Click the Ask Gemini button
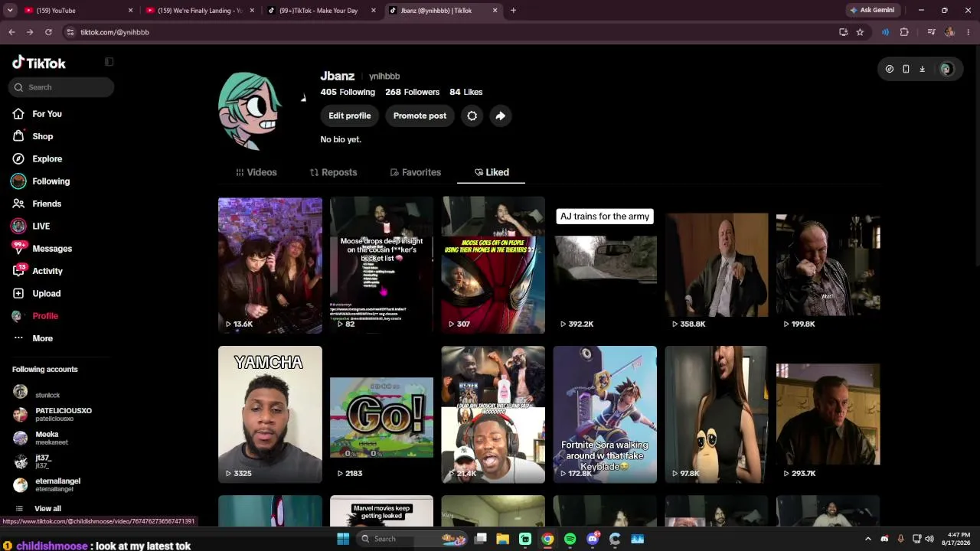 pos(872,11)
